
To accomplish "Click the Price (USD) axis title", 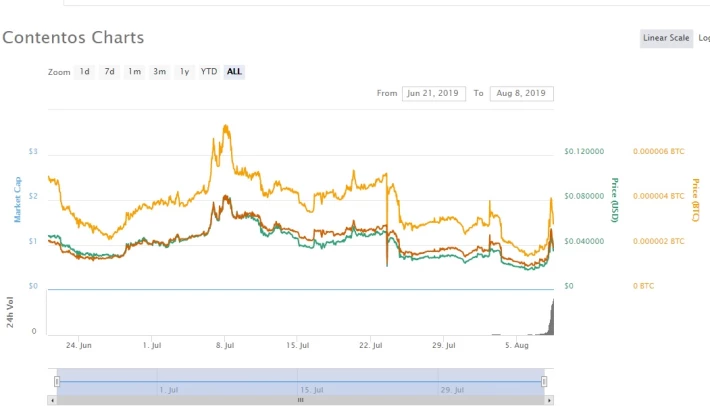I will (x=614, y=200).
